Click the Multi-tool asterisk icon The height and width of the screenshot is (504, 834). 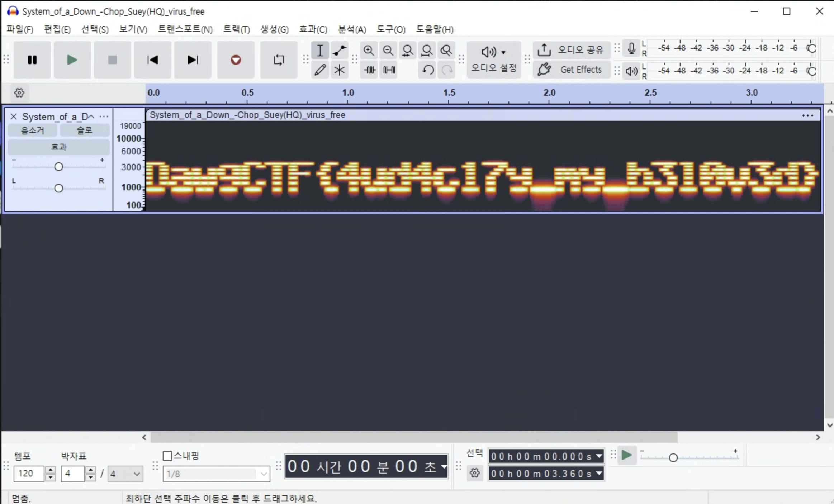tap(339, 70)
